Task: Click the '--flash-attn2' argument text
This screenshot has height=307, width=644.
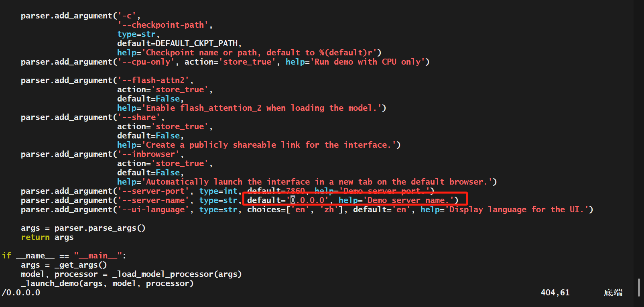Action: coord(153,80)
